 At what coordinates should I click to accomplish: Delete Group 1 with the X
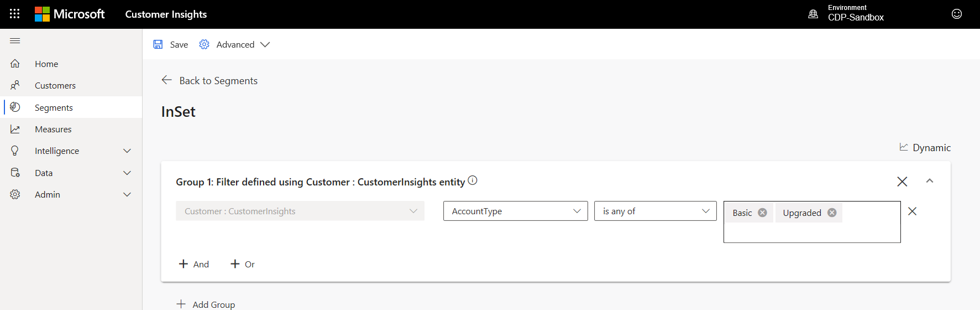tap(902, 182)
